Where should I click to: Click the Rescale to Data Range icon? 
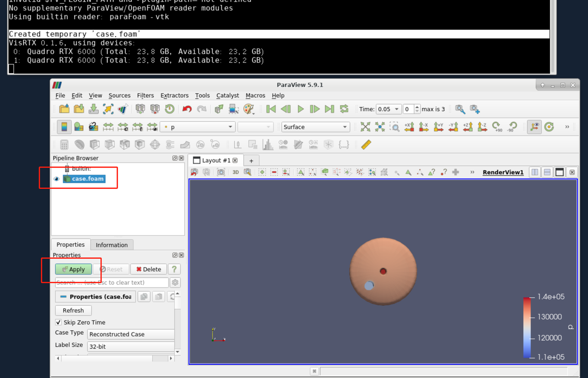(108, 127)
